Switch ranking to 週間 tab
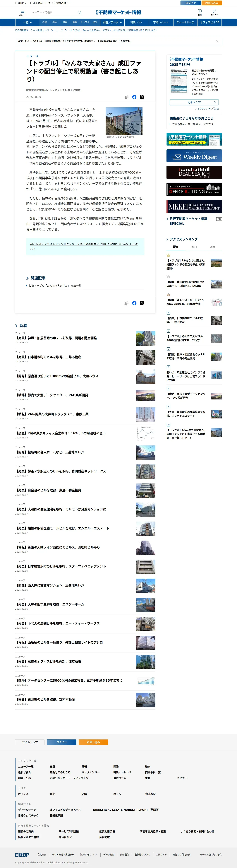The image size is (237, 868). pyautogui.click(x=213, y=247)
